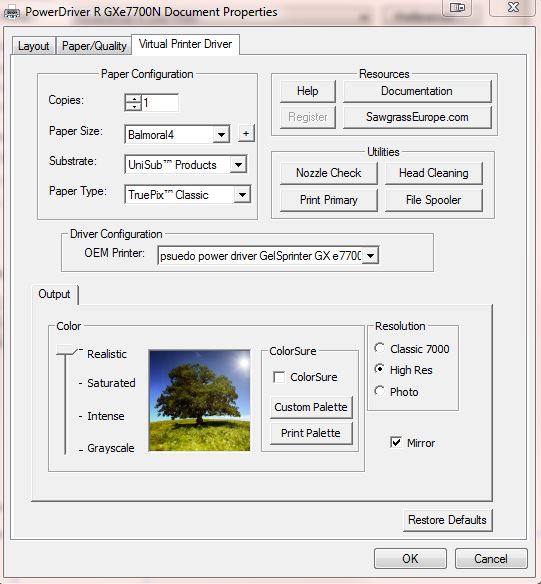Switch to the Paper/Quality tab
The height and width of the screenshot is (584, 541).
(x=94, y=46)
